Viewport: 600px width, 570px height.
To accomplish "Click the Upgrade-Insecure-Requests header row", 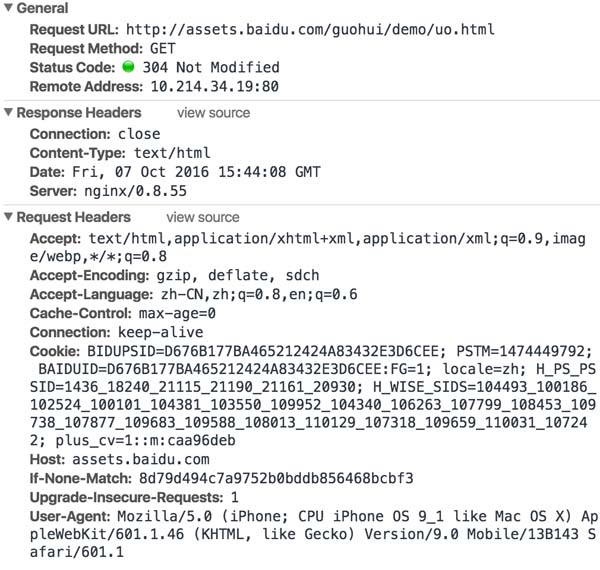I will 134,496.
